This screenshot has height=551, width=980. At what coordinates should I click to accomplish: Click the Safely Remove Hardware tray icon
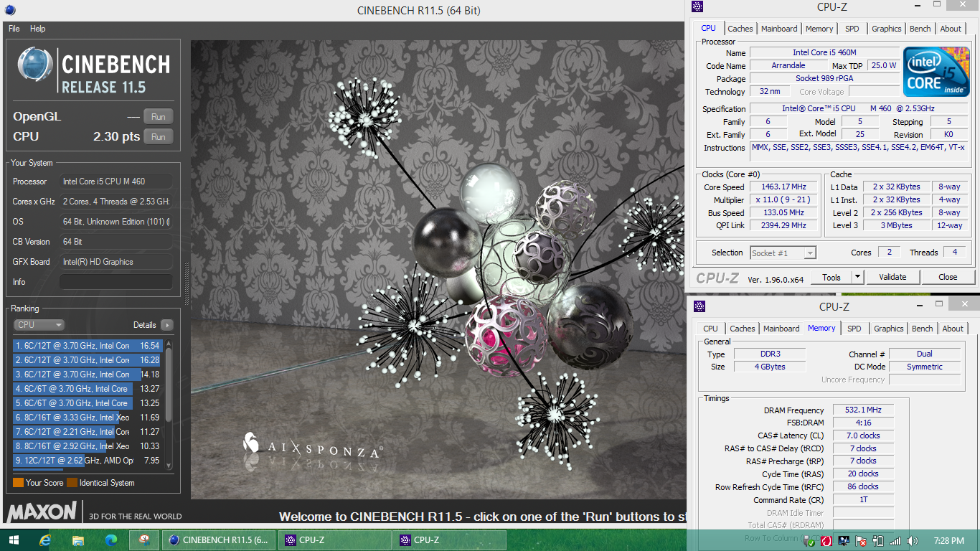809,540
